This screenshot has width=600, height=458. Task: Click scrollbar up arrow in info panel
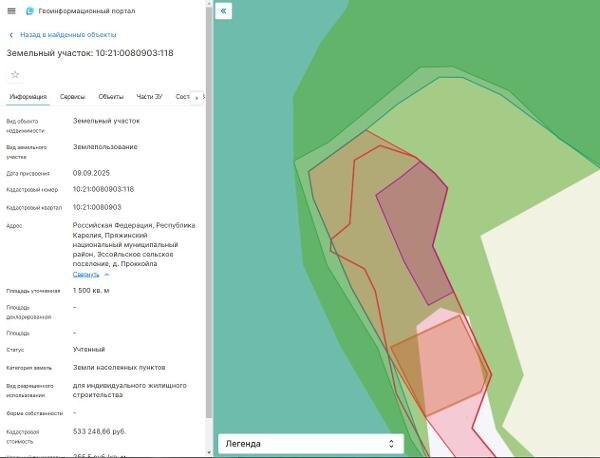tap(209, 3)
